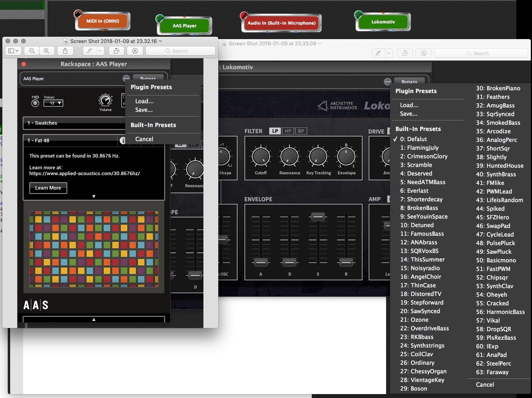The height and width of the screenshot is (398, 532).
Task: Choose Save... in AAS Player Plugin Presets menu
Action: (144, 110)
